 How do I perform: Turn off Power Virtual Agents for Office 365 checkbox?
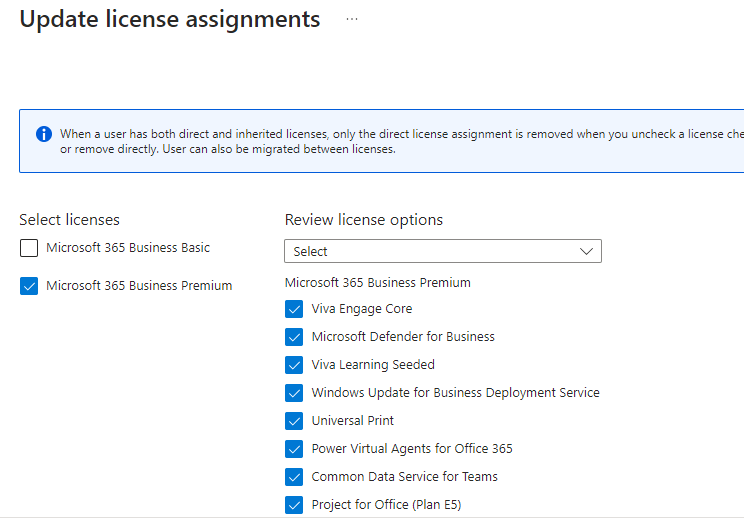[294, 449]
